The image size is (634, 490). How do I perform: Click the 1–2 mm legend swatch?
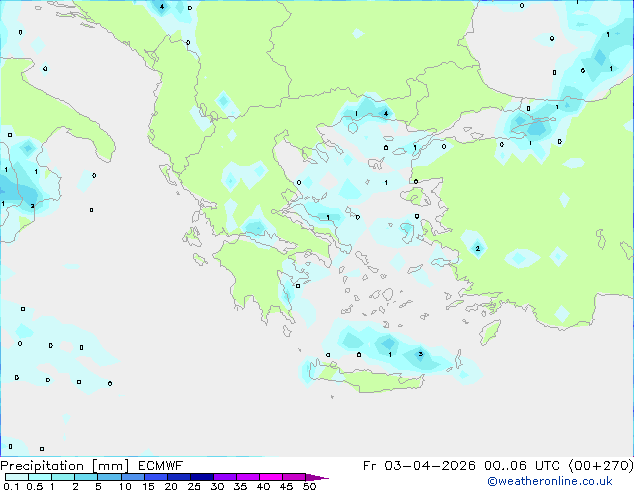pyautogui.click(x=63, y=477)
